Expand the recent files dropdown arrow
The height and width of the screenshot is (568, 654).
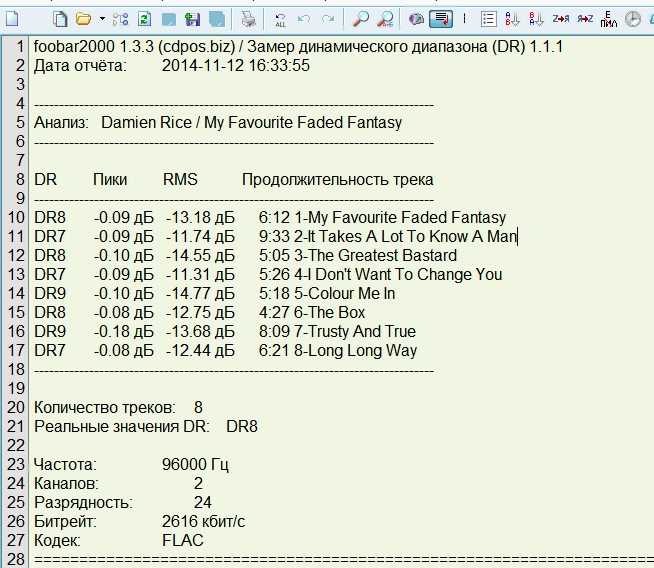click(102, 19)
